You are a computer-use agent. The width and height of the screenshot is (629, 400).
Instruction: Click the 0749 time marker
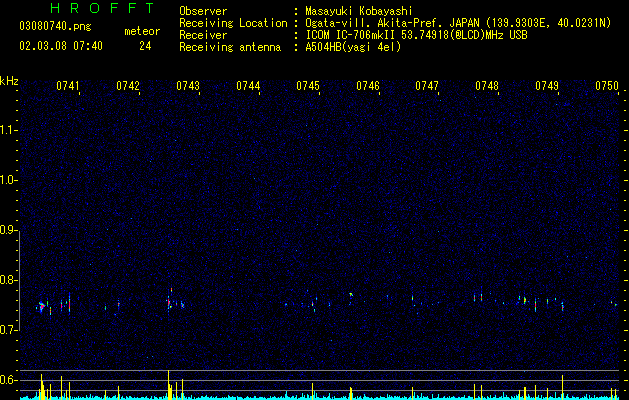point(547,86)
